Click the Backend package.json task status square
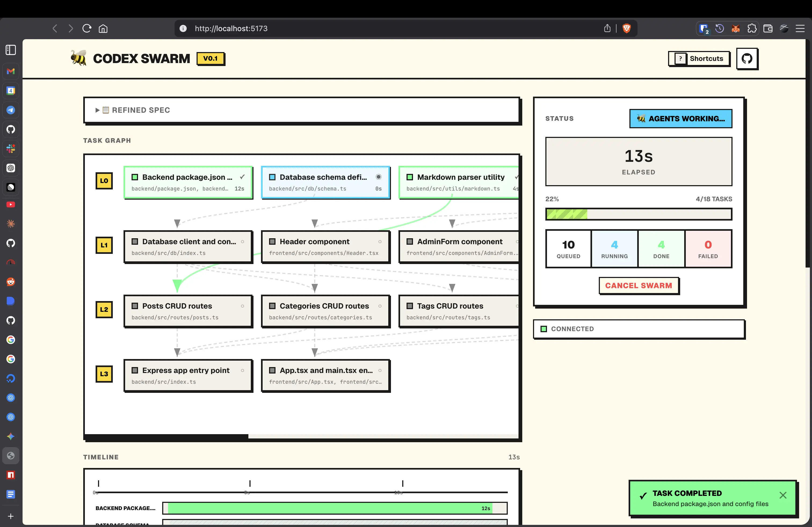This screenshot has width=812, height=527. coord(135,177)
